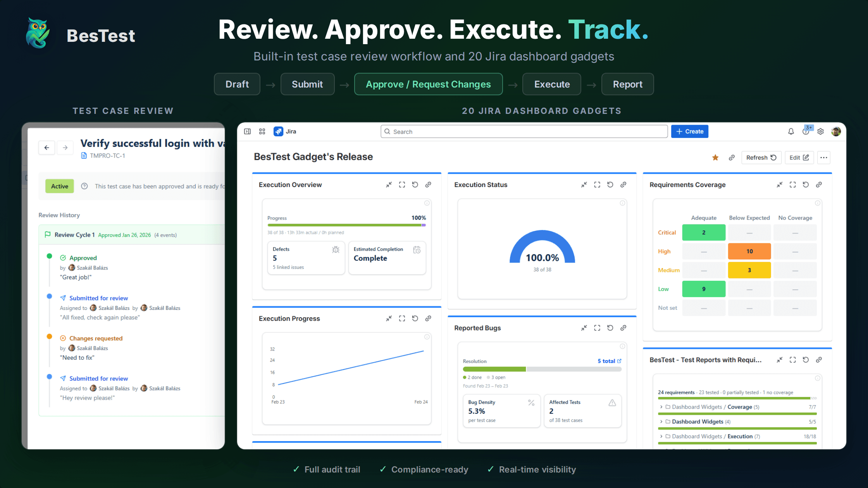
Task: Click the bug icon next to Defects
Action: point(336,250)
